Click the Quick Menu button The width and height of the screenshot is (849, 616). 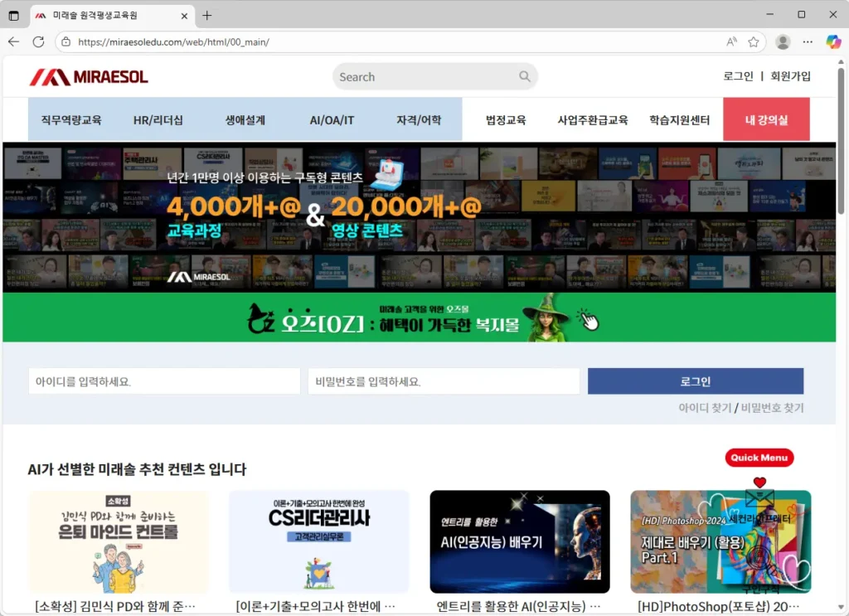pyautogui.click(x=759, y=458)
